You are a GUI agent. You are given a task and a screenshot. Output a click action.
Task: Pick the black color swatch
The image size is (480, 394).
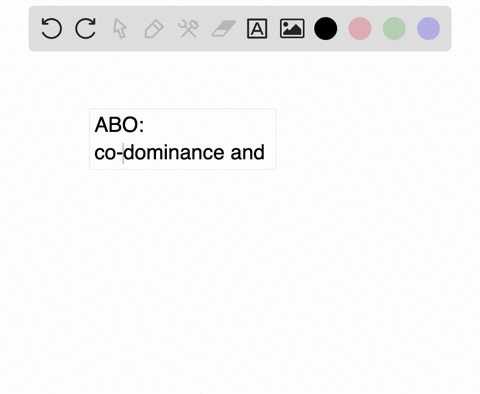[326, 29]
